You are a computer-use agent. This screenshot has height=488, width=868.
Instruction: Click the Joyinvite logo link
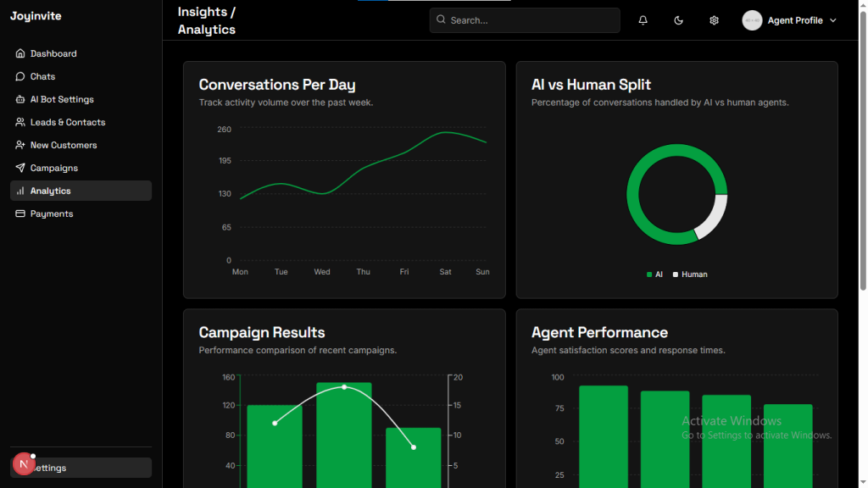pos(36,16)
